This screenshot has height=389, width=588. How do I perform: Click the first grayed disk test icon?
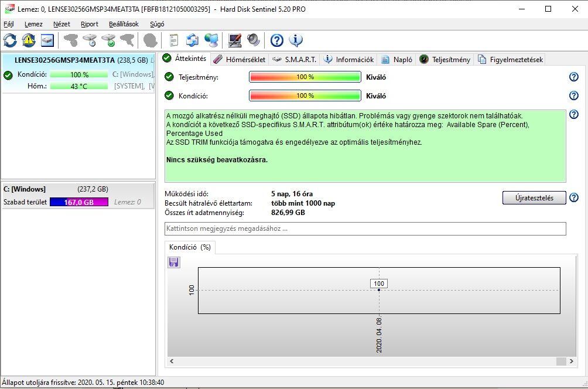tap(71, 40)
